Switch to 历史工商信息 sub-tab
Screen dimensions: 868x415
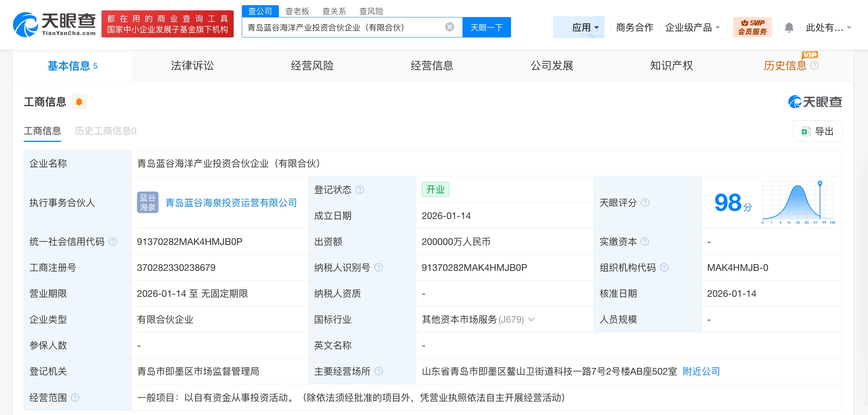(x=106, y=131)
